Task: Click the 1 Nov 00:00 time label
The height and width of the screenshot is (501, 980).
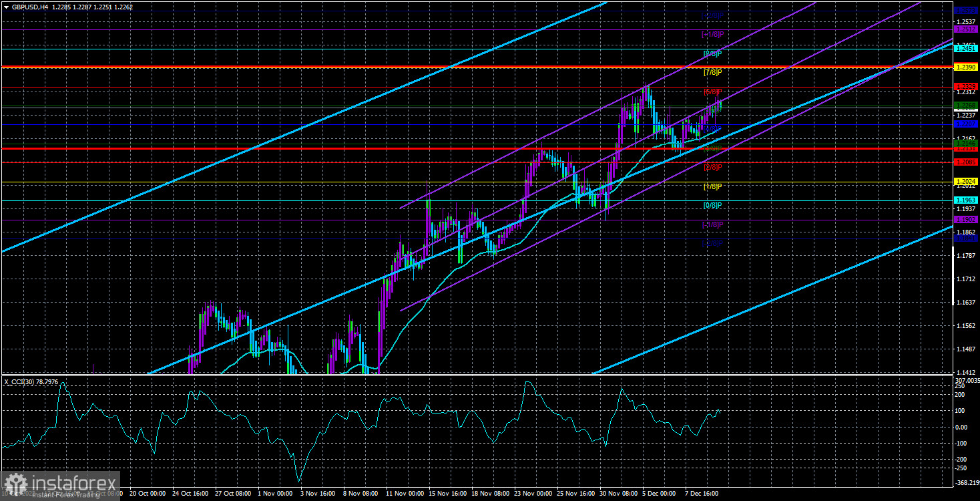Action: click(275, 494)
